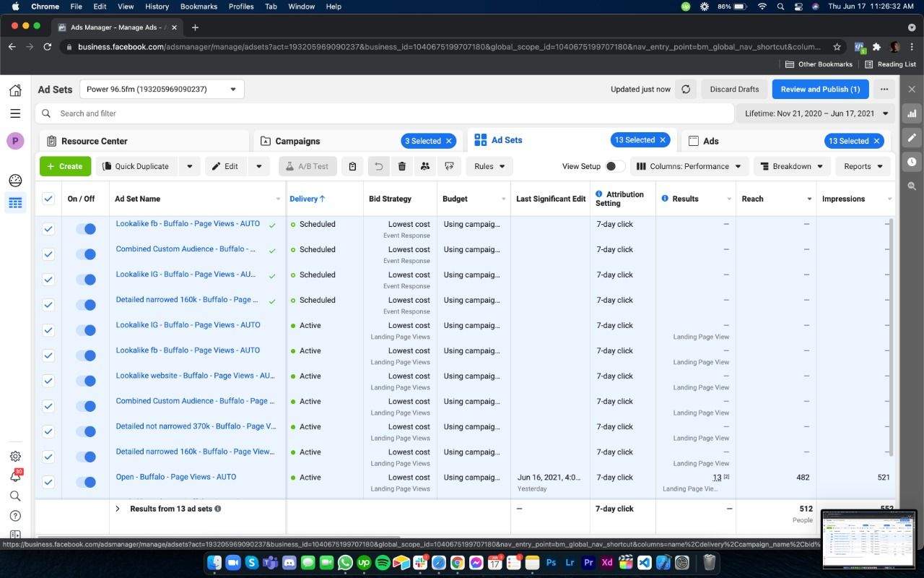This screenshot has width=924, height=578.
Task: Refresh data with the circular arrow icon
Action: 686,90
